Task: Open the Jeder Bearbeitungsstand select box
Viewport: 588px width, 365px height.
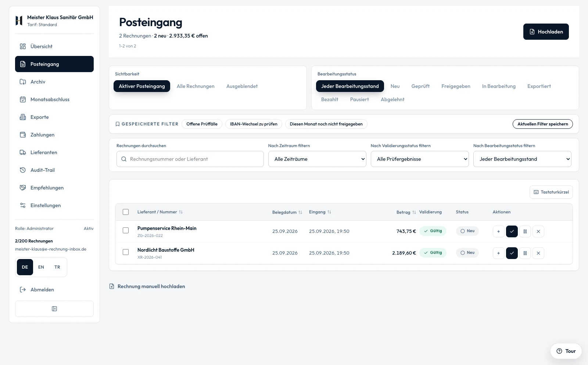Action: click(522, 159)
